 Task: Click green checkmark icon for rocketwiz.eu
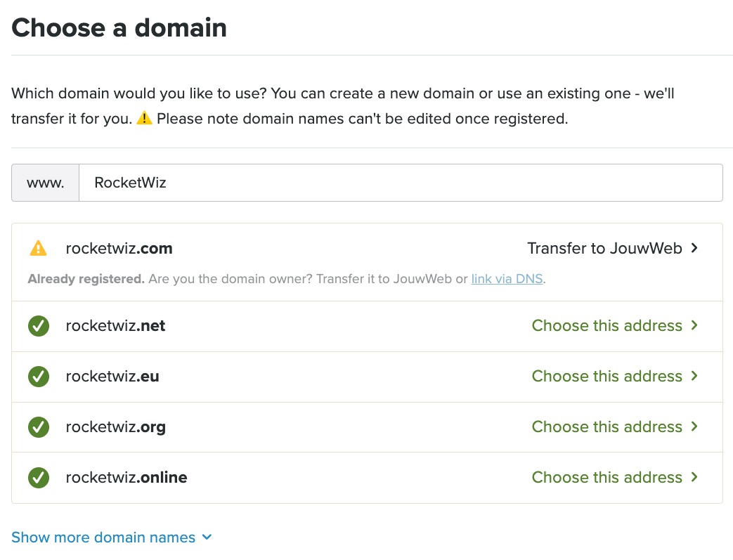pyautogui.click(x=38, y=377)
